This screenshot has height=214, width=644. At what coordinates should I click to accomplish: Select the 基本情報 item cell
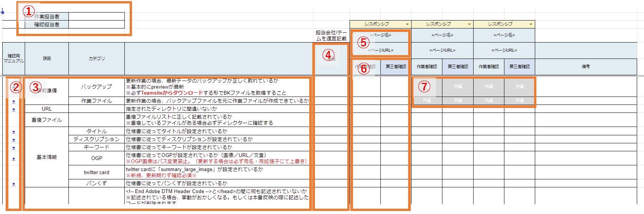pyautogui.click(x=47, y=157)
